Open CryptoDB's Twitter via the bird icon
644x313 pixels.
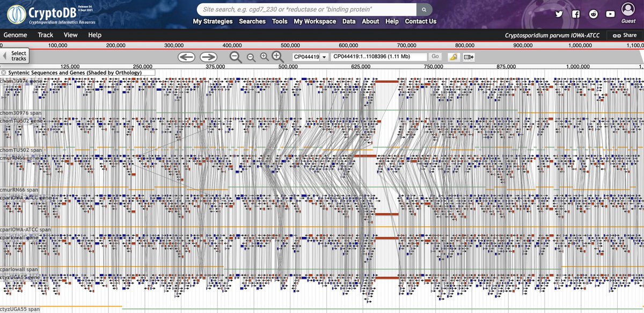pyautogui.click(x=559, y=13)
